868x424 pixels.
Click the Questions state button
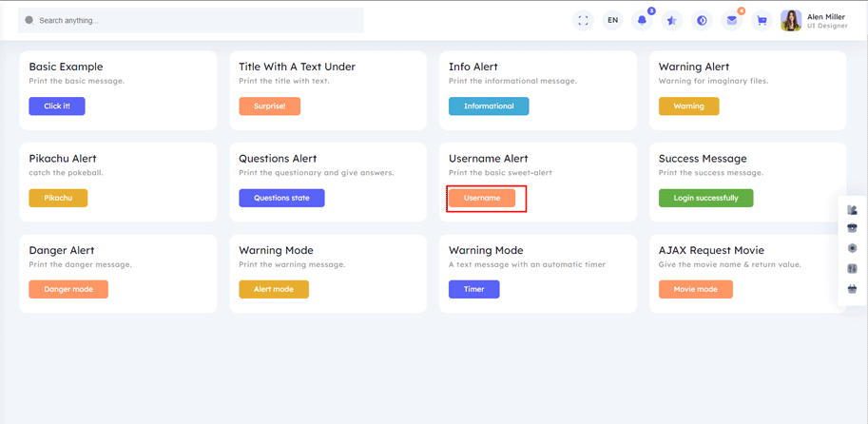[281, 198]
